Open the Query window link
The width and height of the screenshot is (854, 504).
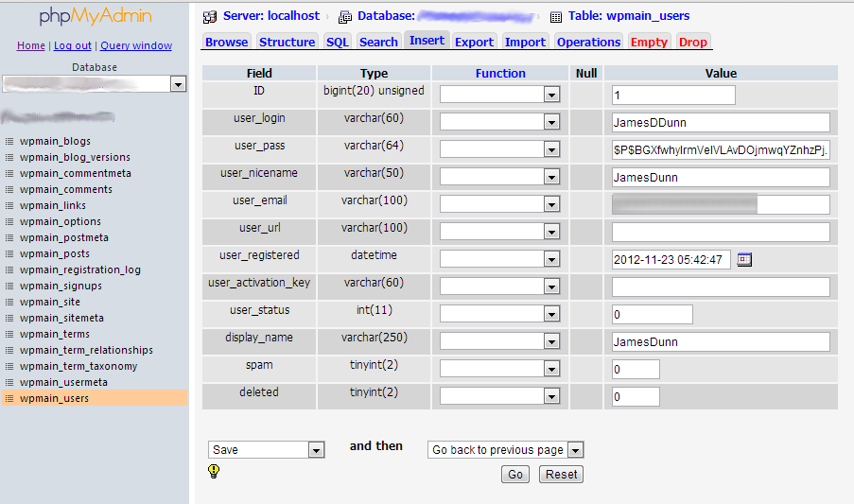point(136,45)
